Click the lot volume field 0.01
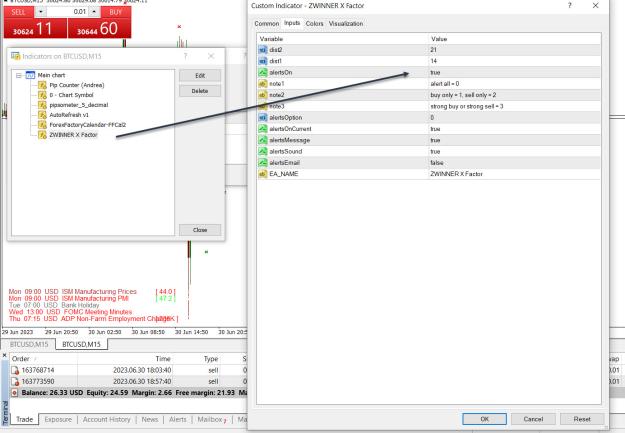This screenshot has width=625, height=433. 67,12
